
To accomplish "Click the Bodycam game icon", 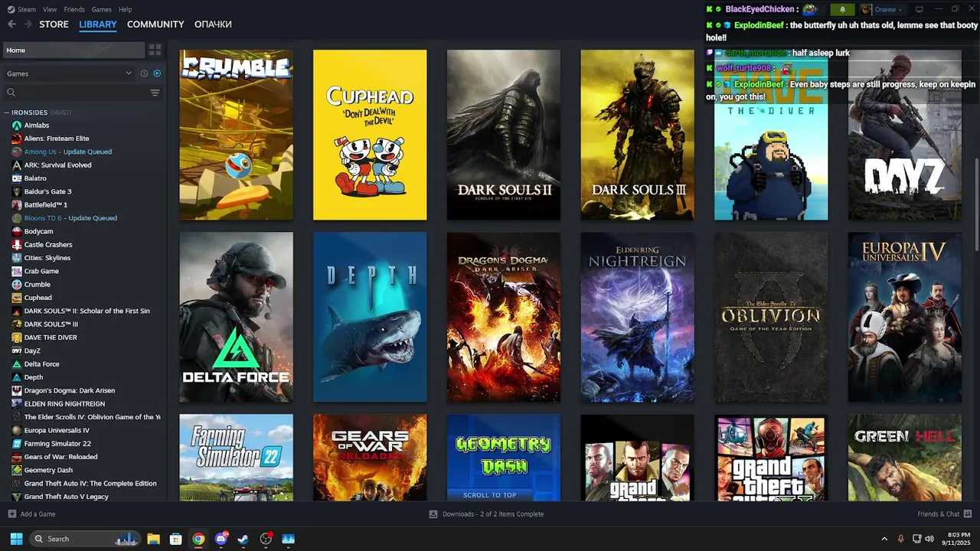I will (x=17, y=231).
